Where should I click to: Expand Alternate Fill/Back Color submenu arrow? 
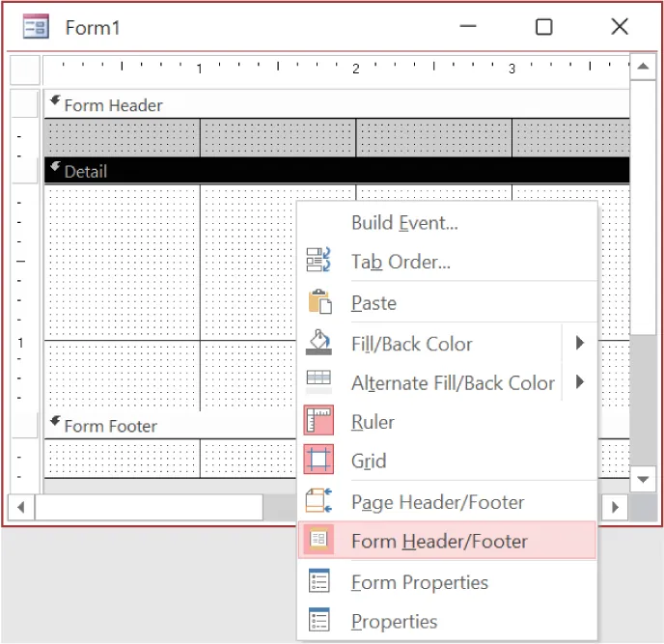580,382
